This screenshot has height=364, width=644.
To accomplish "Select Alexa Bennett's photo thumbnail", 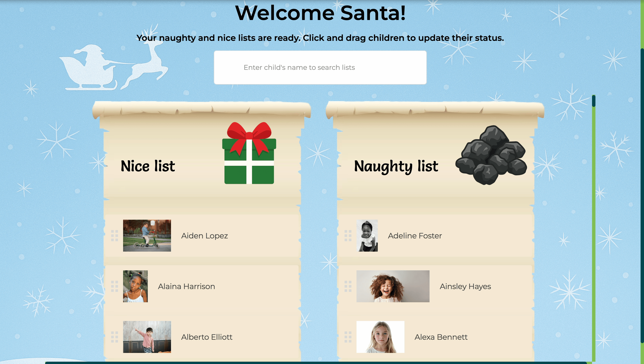I will coord(380,337).
